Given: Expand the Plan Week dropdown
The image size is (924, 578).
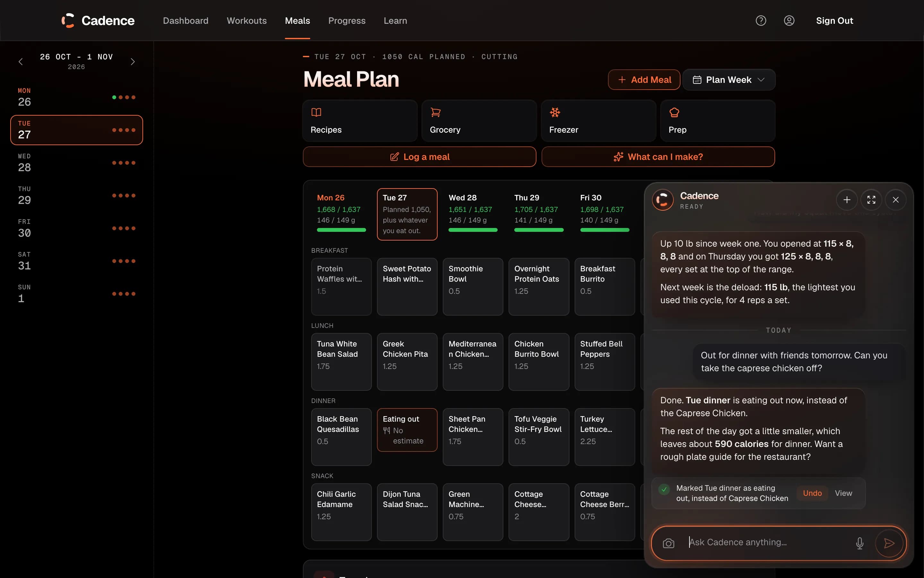Looking at the screenshot, I should [x=729, y=80].
